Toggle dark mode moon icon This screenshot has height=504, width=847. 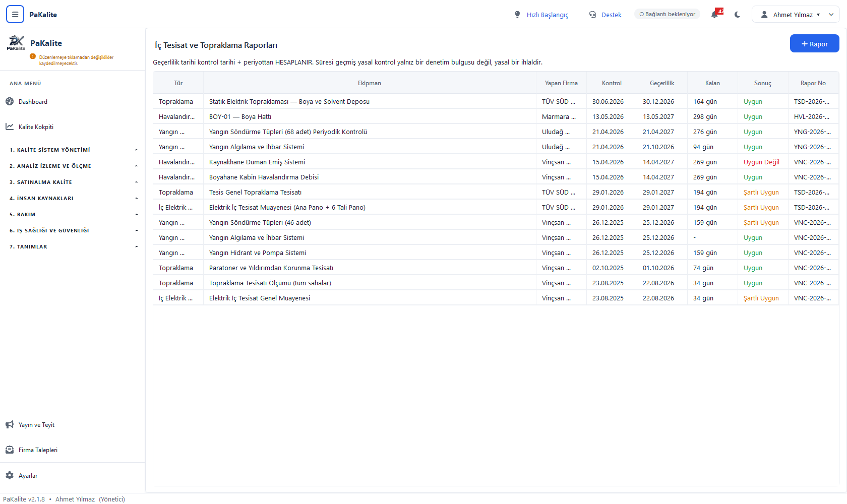(x=738, y=15)
